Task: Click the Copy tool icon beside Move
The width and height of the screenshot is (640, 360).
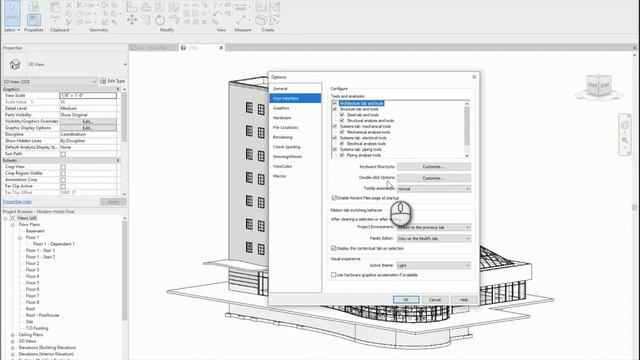Action: 146,20
